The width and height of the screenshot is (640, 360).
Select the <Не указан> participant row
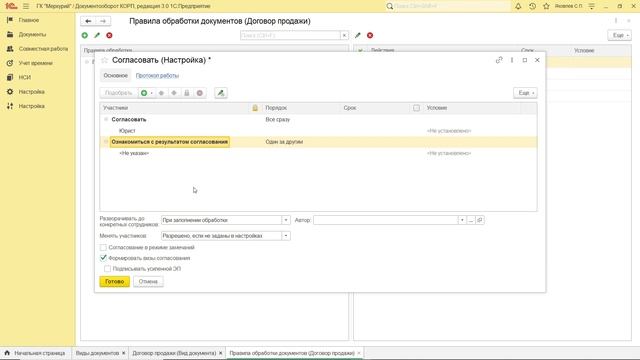318,153
